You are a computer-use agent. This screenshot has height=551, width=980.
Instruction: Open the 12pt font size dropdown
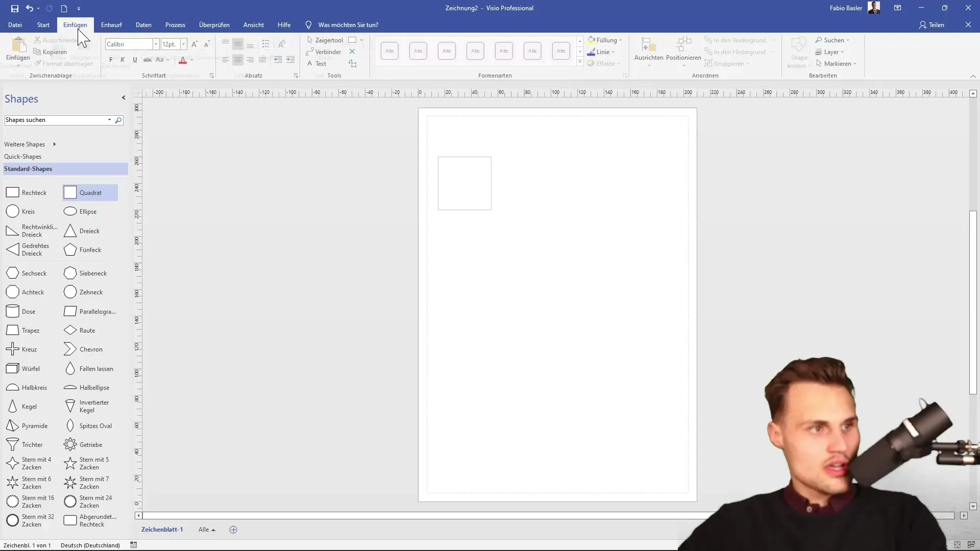pos(183,44)
